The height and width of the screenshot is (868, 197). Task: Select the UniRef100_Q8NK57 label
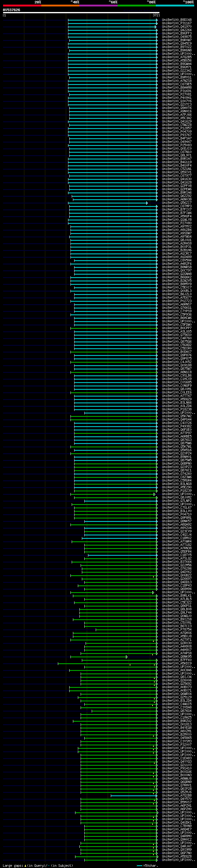point(177,521)
